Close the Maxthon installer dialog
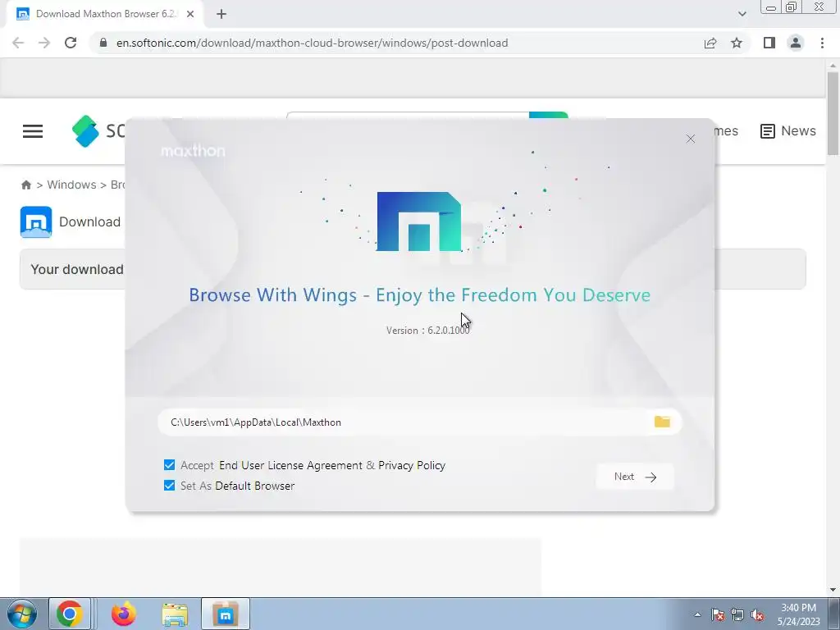 pyautogui.click(x=691, y=139)
